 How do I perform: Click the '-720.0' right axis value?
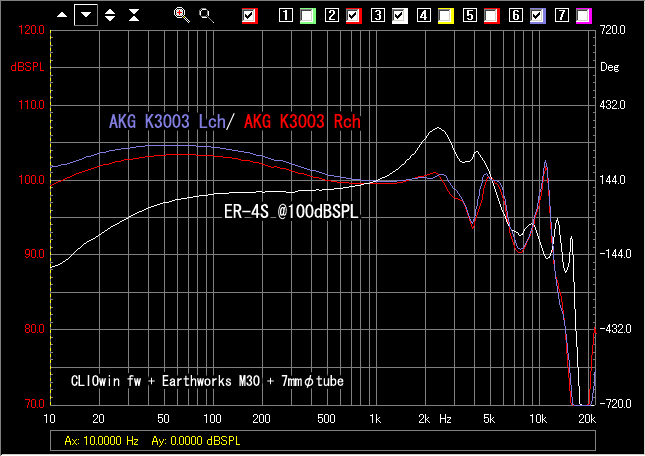click(615, 403)
